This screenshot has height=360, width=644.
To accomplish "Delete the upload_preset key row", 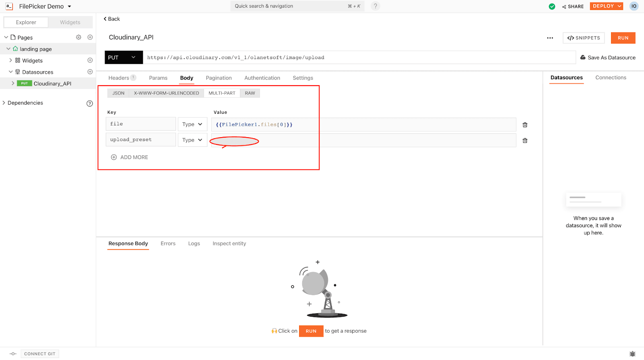I will (525, 140).
